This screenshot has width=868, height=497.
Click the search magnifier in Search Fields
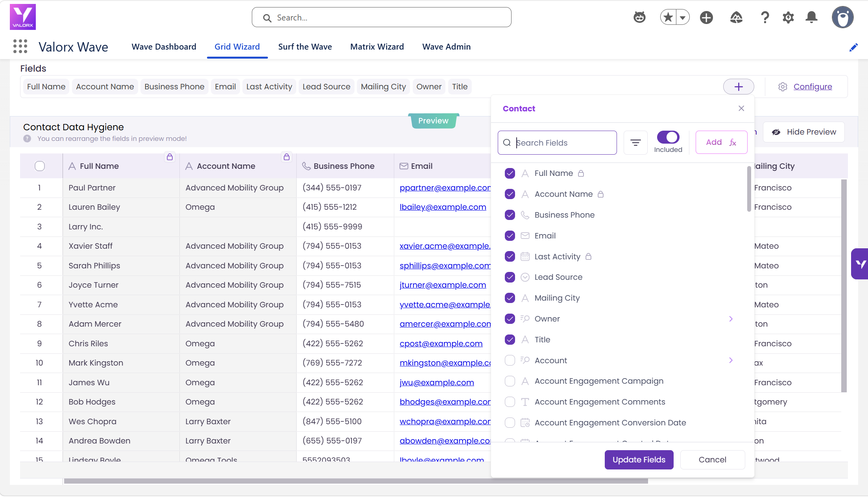507,142
